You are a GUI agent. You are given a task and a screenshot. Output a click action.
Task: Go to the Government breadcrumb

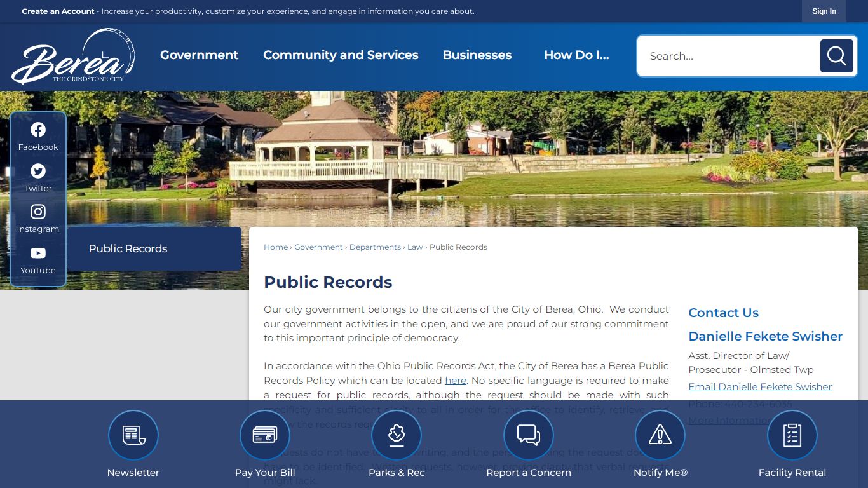click(x=318, y=247)
